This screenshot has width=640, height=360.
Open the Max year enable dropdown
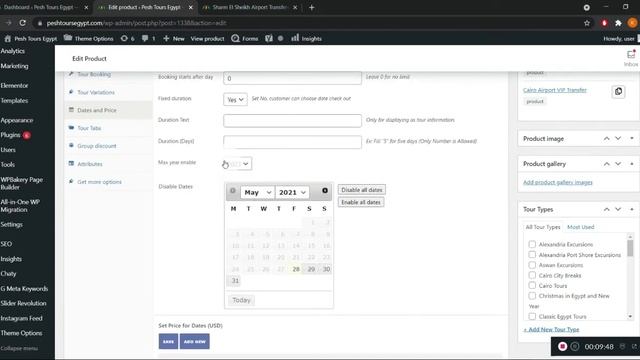point(238,164)
